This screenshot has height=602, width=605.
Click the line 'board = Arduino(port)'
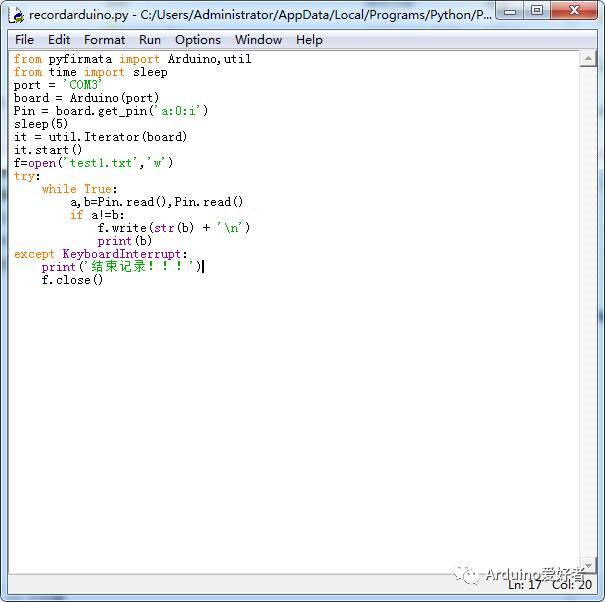pyautogui.click(x=86, y=98)
